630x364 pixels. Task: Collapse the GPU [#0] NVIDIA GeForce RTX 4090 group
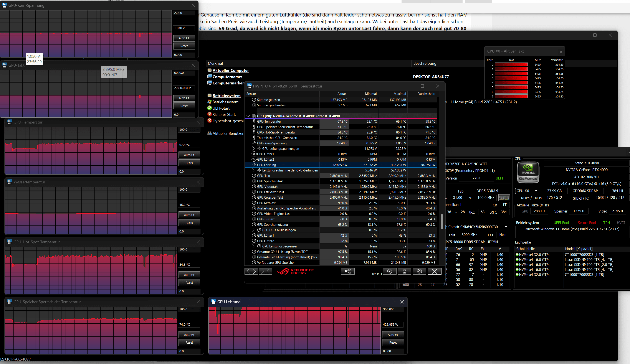click(248, 116)
